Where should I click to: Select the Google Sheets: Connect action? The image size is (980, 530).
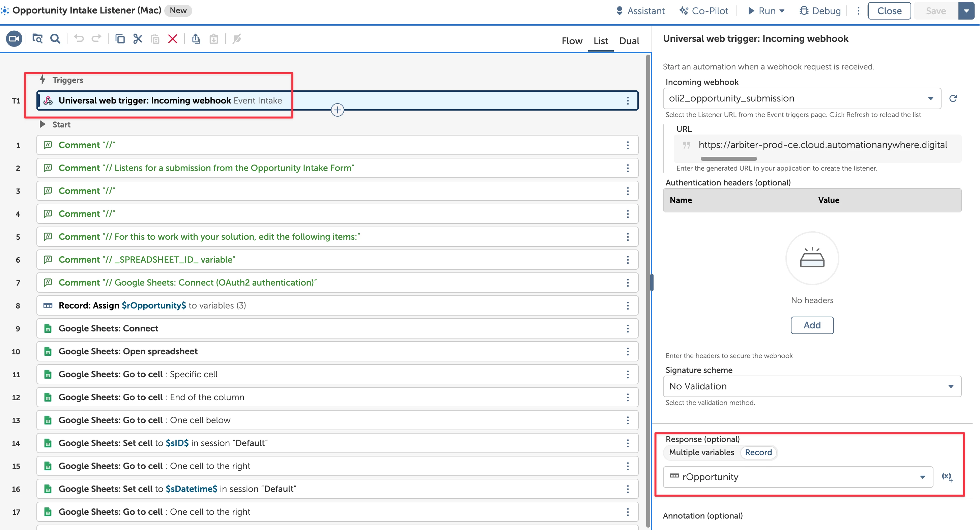pyautogui.click(x=337, y=328)
